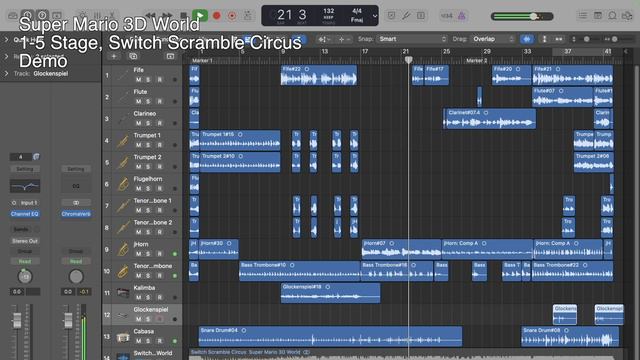Open the Loop Browser icon
This screenshot has height=360, width=640.
click(612, 16)
